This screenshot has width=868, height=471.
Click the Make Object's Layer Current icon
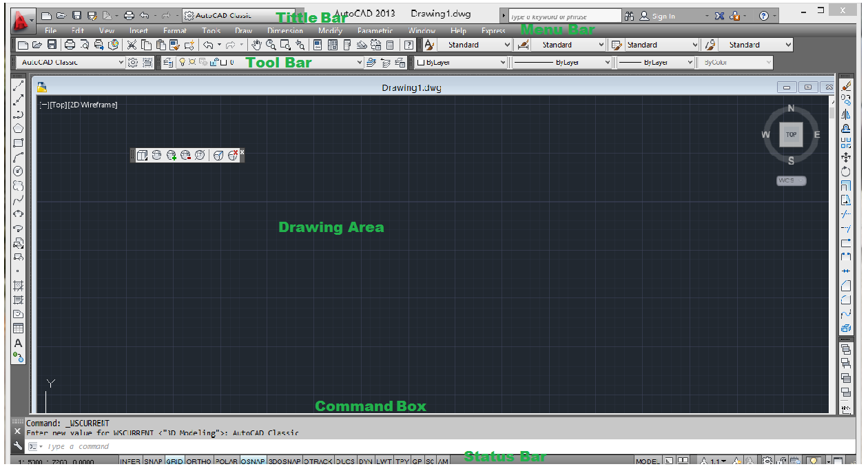[x=371, y=63]
